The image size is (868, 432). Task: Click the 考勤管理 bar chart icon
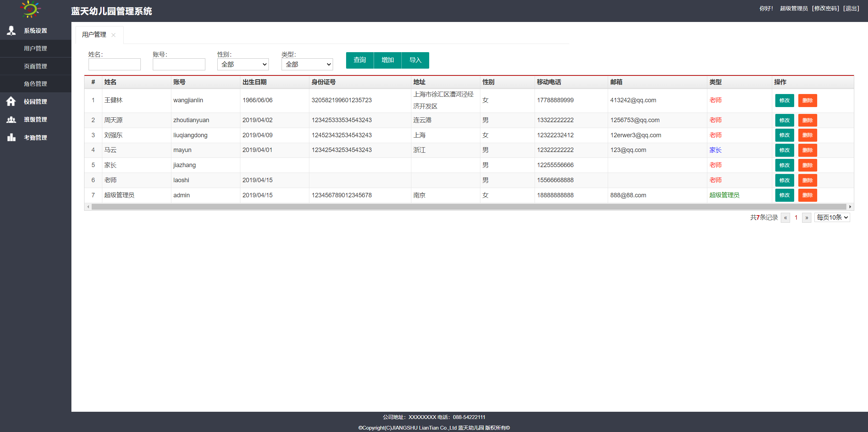(11, 137)
